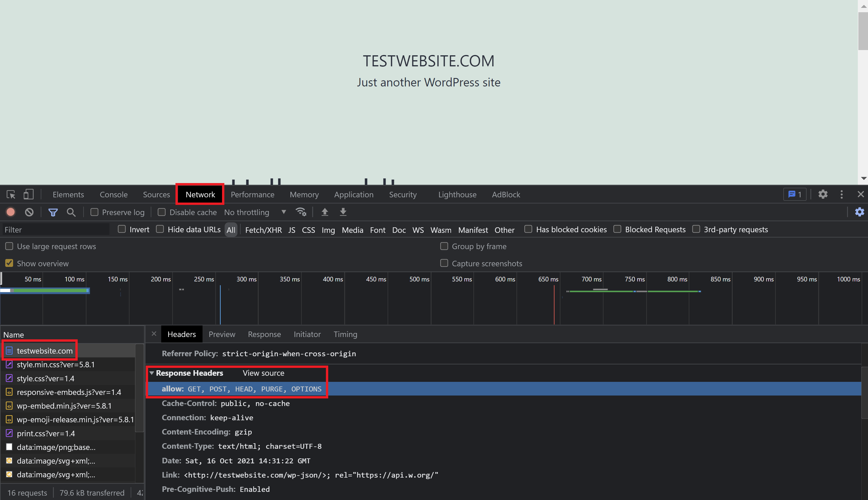Image resolution: width=868 pixels, height=500 pixels.
Task: Switch to the Elements tab
Action: coord(68,195)
